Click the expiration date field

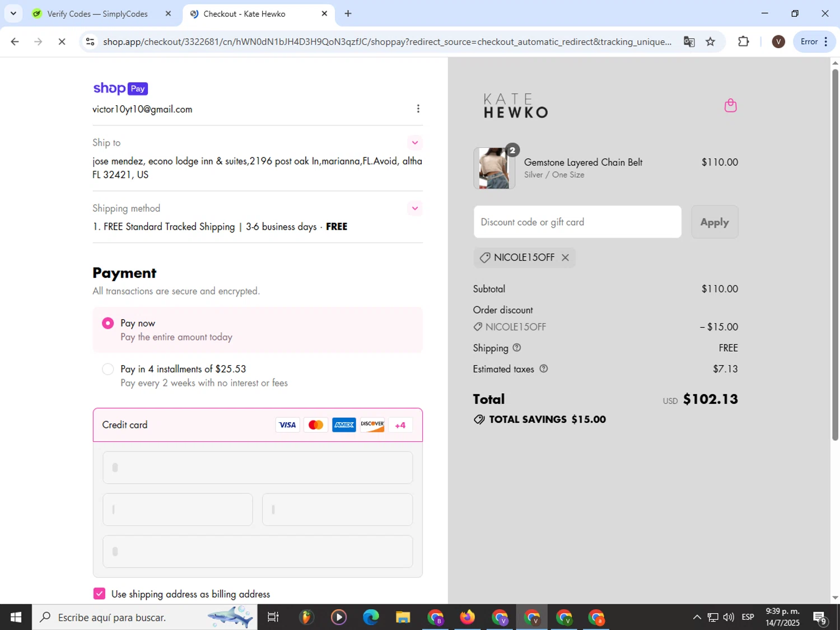178,510
